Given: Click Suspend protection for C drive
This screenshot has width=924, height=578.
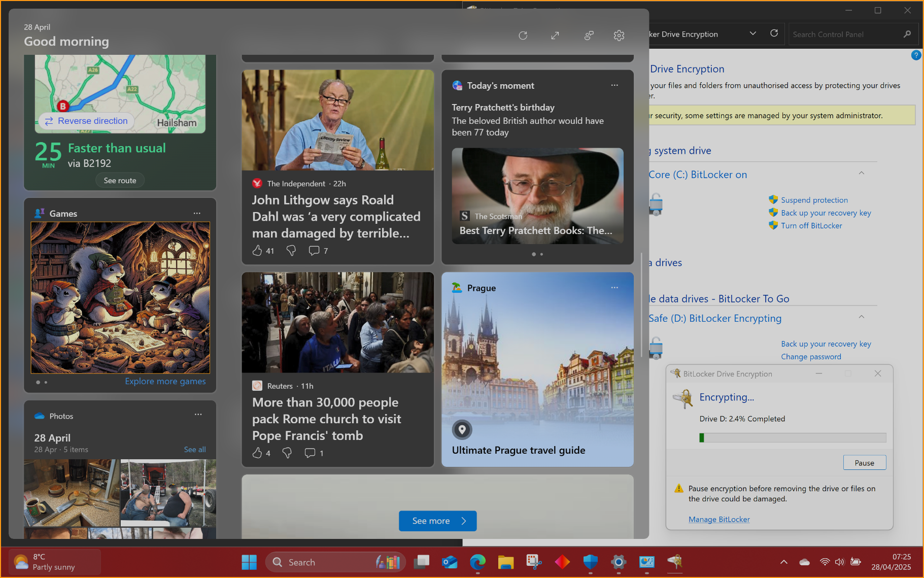Looking at the screenshot, I should click(x=814, y=200).
